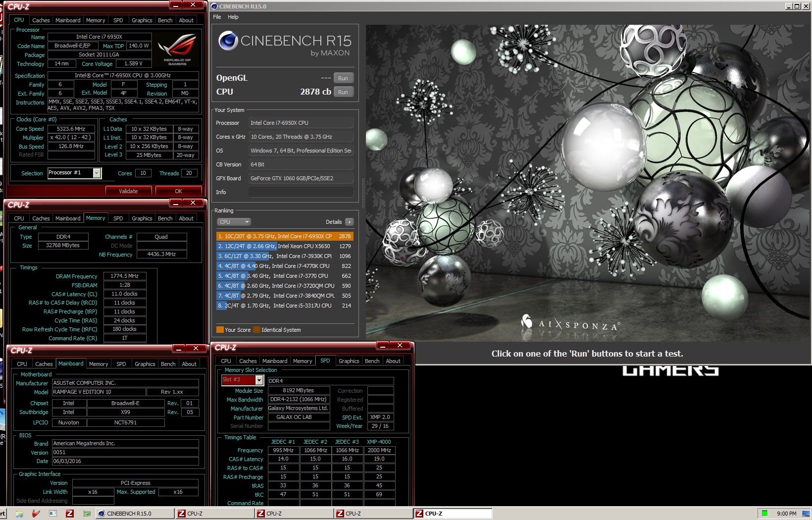Click the 2878 cb CPU score
This screenshot has width=812, height=520.
coord(315,92)
